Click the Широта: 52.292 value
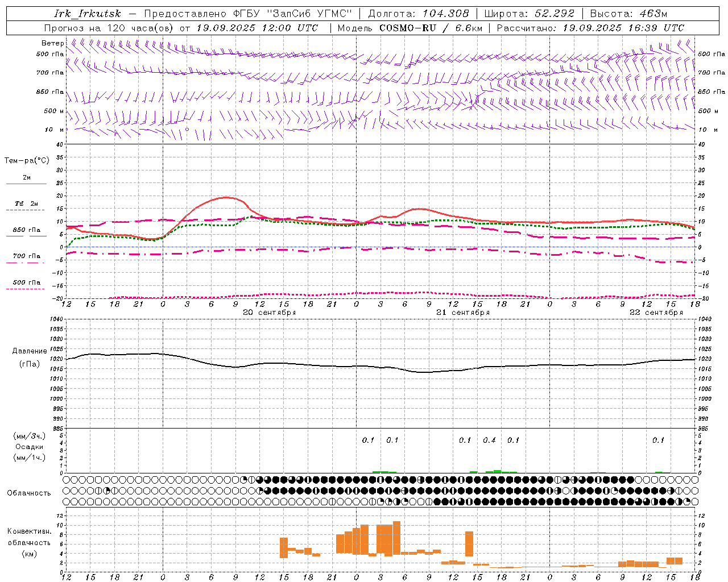The image size is (728, 582). pos(530,14)
